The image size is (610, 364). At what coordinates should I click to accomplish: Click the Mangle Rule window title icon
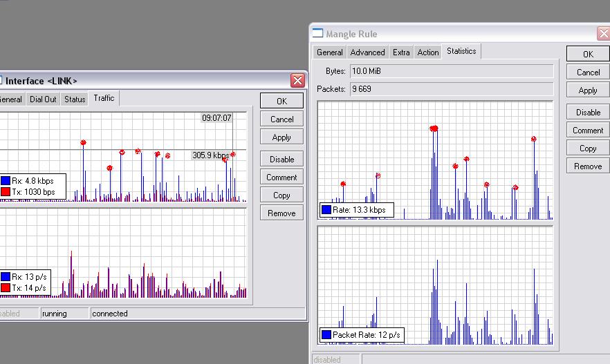pos(318,33)
